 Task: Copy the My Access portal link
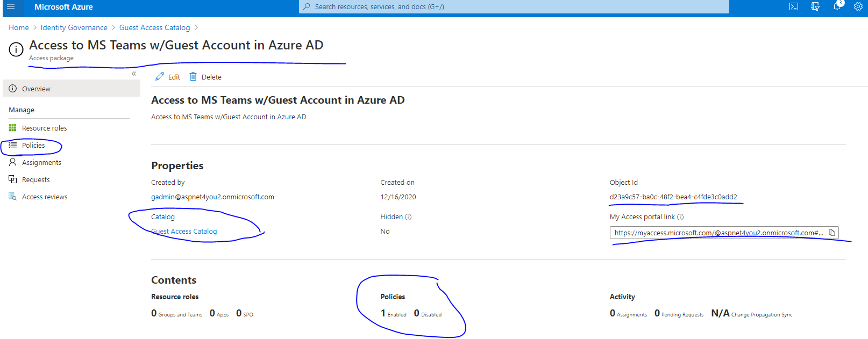[833, 233]
